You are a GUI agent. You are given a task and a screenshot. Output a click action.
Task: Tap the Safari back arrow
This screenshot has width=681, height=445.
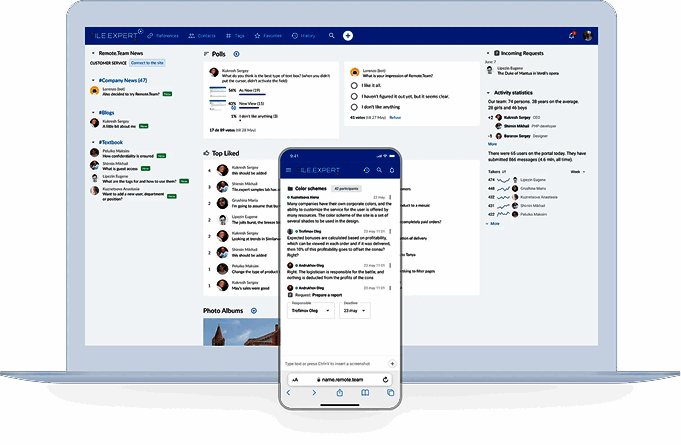[x=288, y=392]
